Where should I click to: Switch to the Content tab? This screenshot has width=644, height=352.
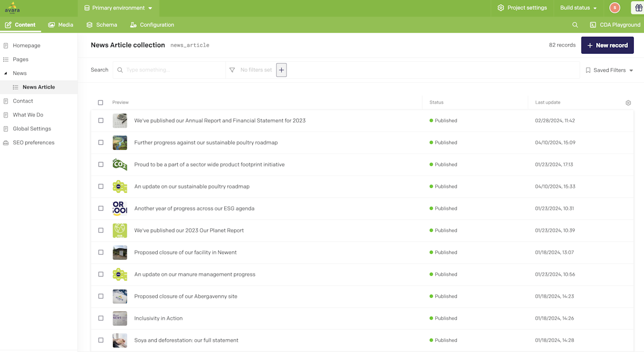[x=20, y=25]
